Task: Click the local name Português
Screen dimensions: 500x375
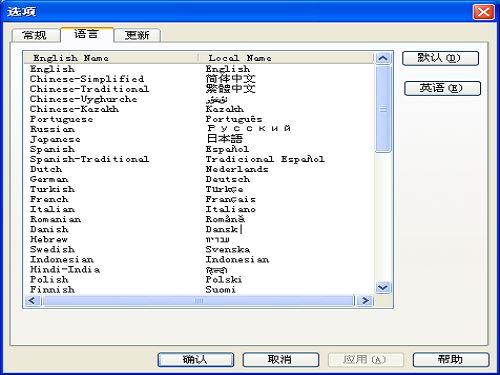Action: coord(234,119)
